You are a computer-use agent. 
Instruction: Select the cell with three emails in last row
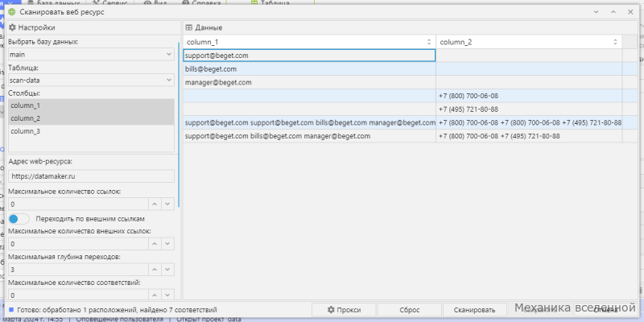coord(309,136)
